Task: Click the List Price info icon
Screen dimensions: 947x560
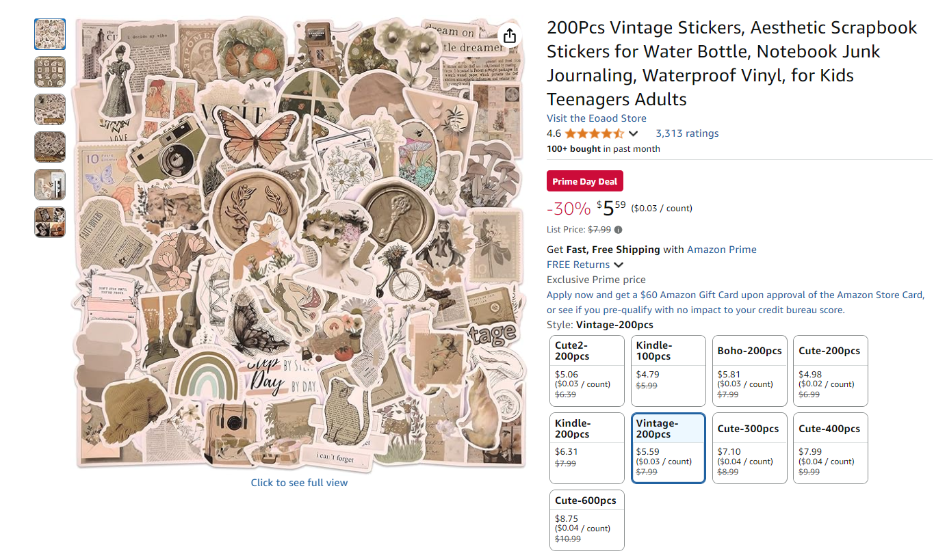Action: [618, 230]
